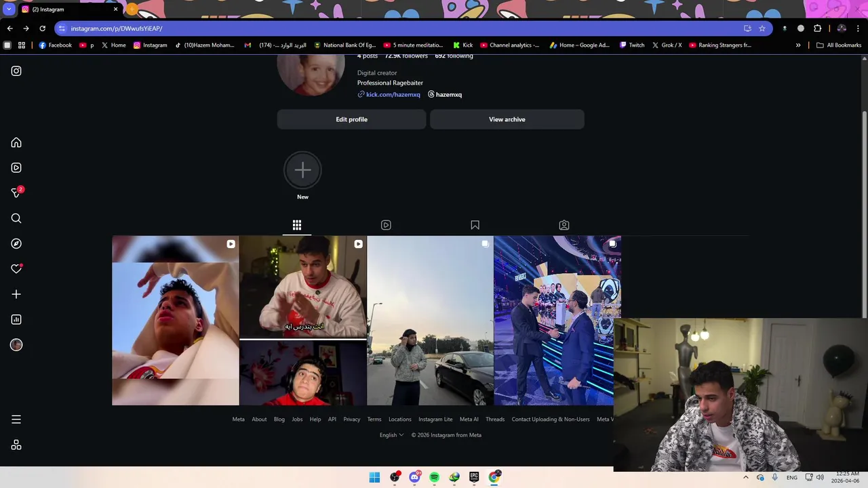Open the Kick bookmark
The width and height of the screenshot is (868, 488).
tap(463, 45)
